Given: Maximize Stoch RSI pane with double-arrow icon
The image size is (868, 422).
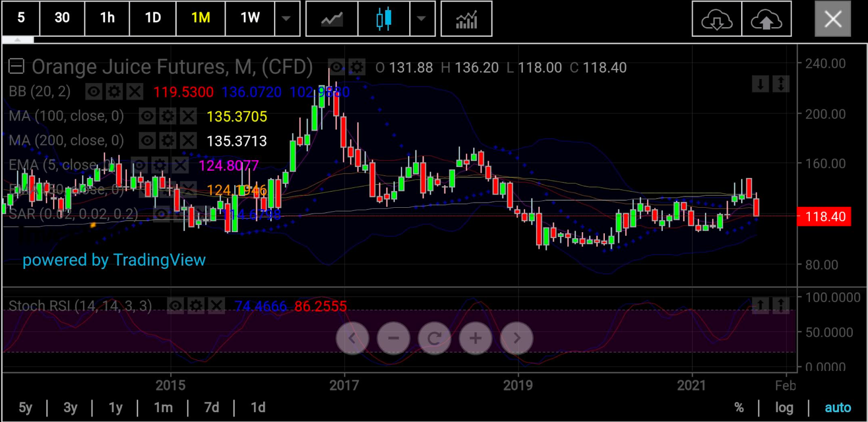Looking at the screenshot, I should pos(781,306).
